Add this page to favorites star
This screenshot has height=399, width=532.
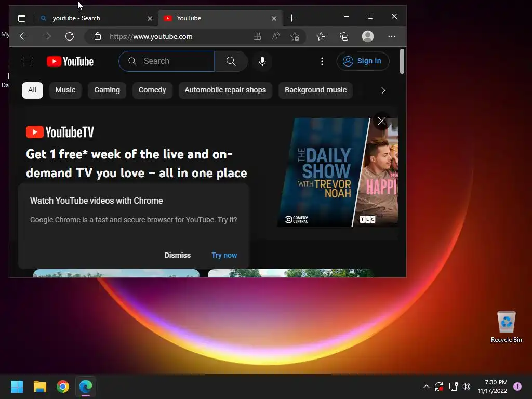click(x=295, y=36)
